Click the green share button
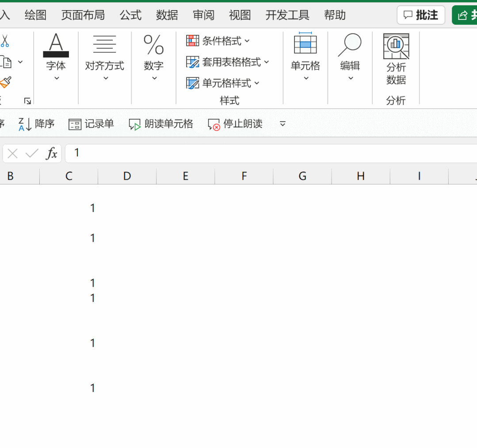 click(465, 15)
